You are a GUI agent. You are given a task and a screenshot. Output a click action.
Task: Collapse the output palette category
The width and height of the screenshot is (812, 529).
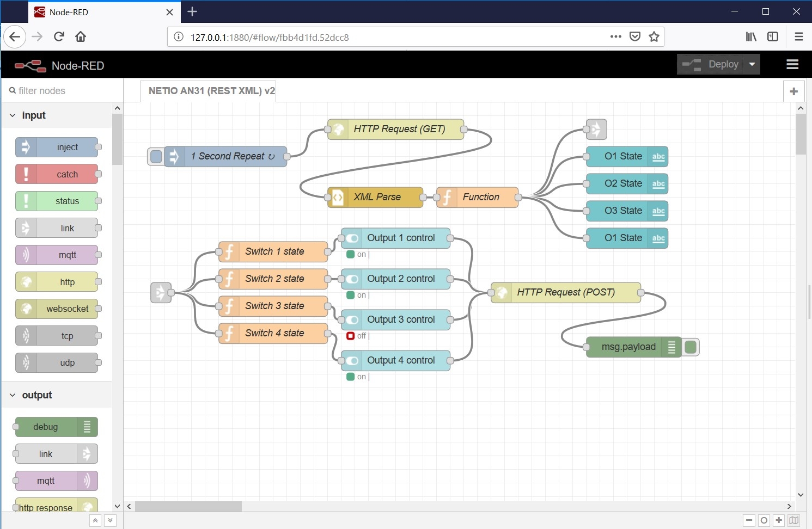click(x=13, y=395)
